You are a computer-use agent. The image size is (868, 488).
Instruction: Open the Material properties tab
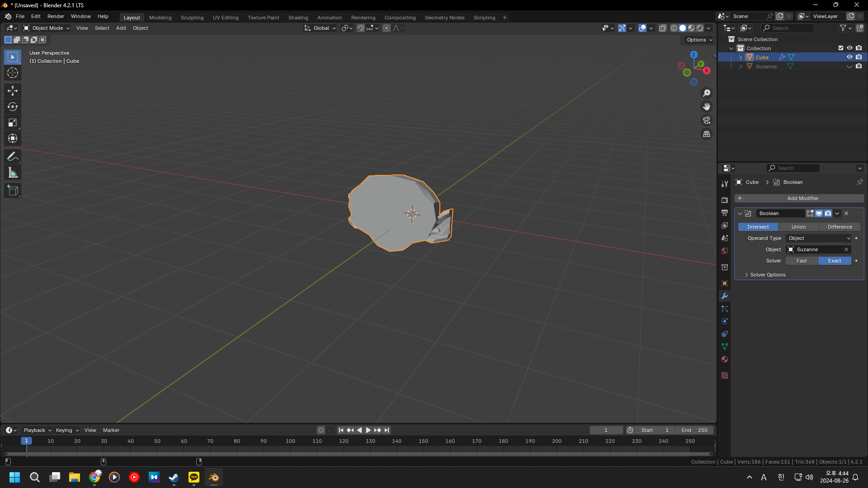(725, 359)
